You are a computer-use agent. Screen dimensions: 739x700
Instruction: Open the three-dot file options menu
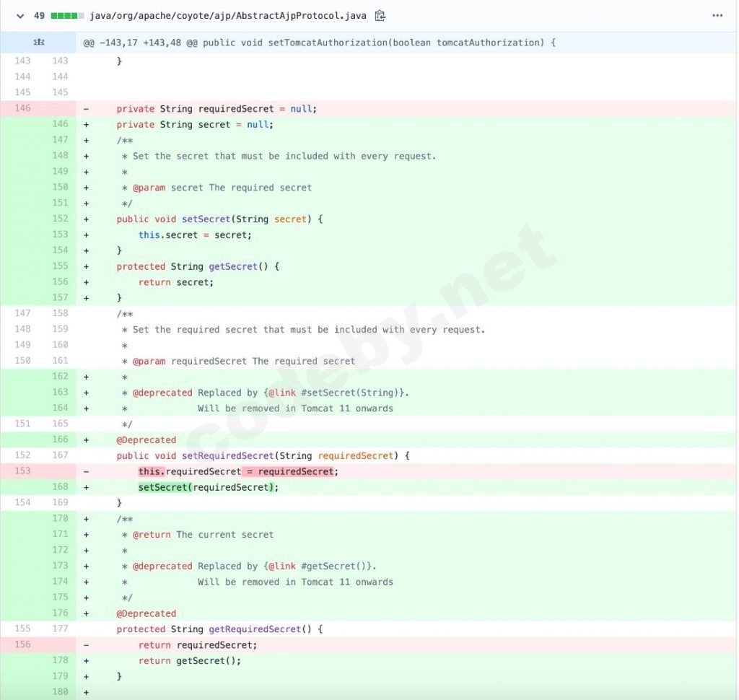tap(717, 16)
